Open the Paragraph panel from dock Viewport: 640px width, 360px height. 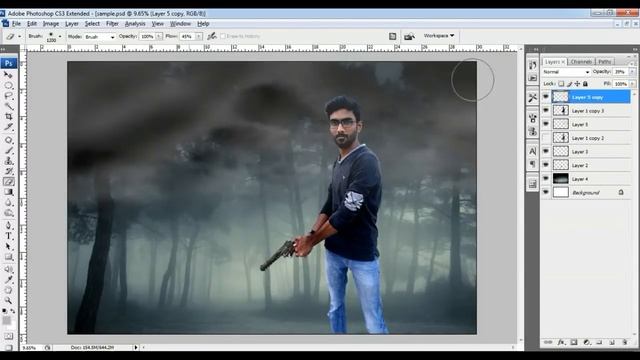(x=533, y=164)
